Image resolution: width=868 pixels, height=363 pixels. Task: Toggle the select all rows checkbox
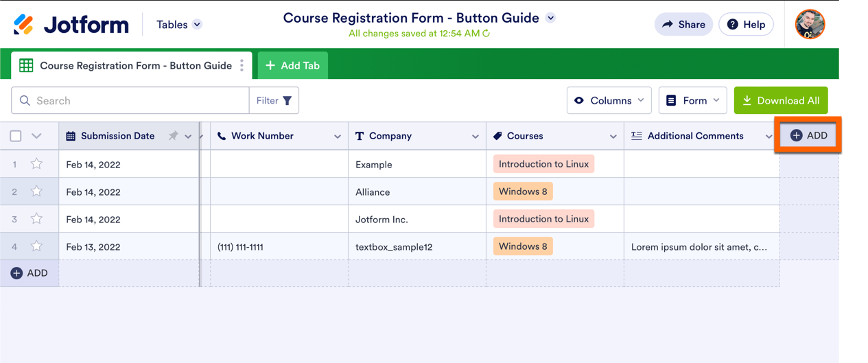pos(16,136)
